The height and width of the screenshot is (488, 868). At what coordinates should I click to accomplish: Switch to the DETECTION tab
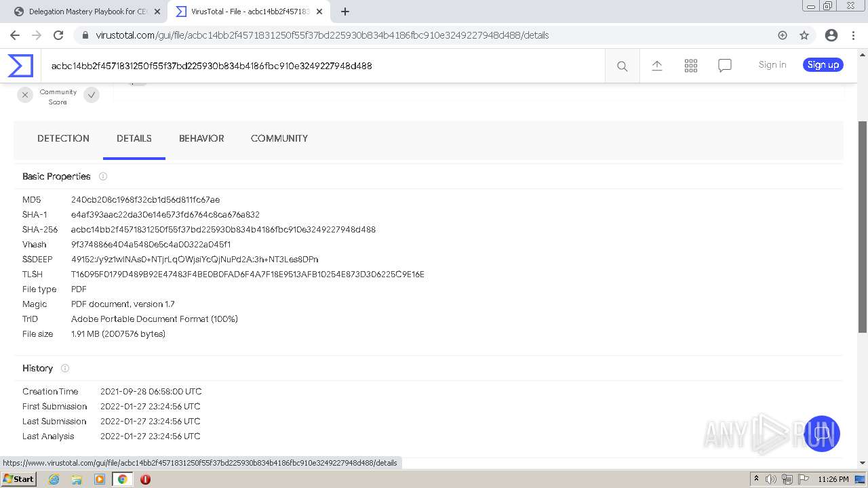[63, 138]
